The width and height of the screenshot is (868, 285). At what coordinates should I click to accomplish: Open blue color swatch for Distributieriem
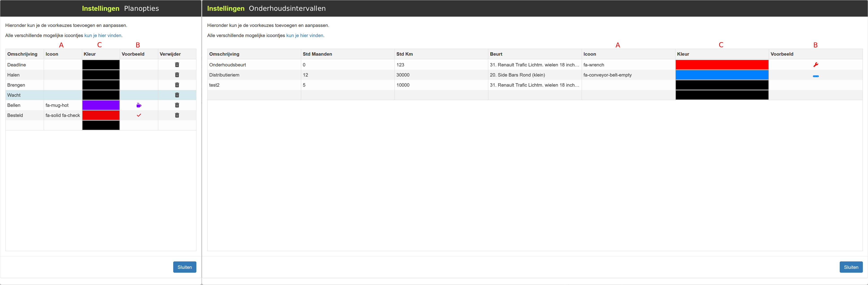click(722, 75)
